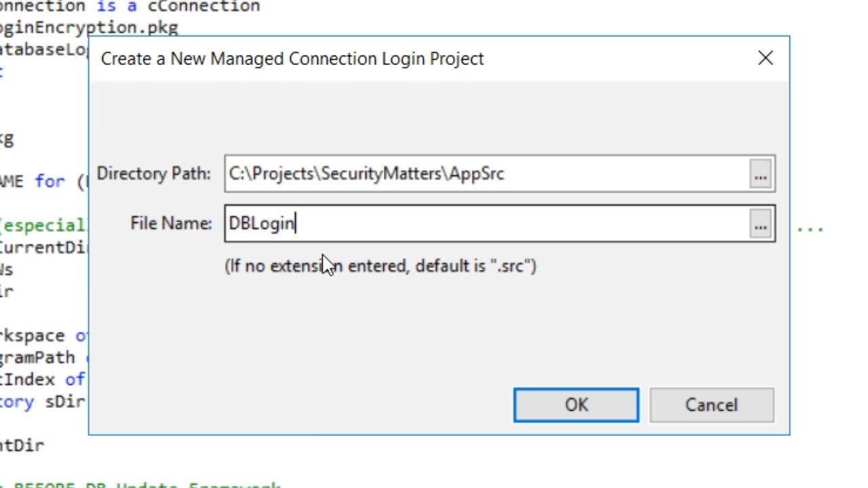Viewport: 868px width, 488px height.
Task: Click the "File Name:" label
Action: pyautogui.click(x=171, y=224)
